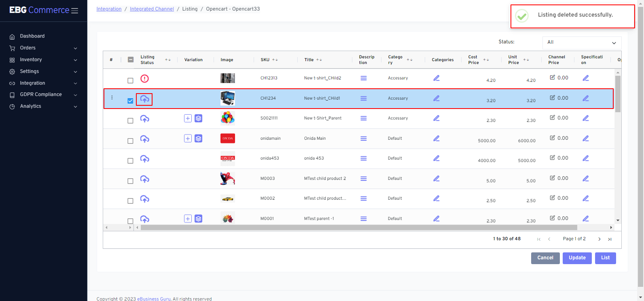The height and width of the screenshot is (301, 644).
Task: Click upload cloud icon for SKU CH1234
Action: (x=144, y=99)
